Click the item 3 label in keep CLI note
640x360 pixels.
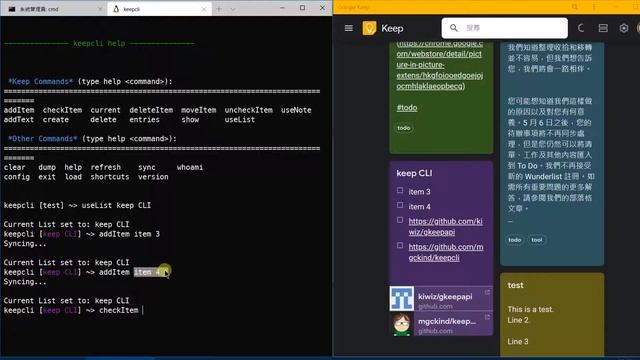(420, 191)
